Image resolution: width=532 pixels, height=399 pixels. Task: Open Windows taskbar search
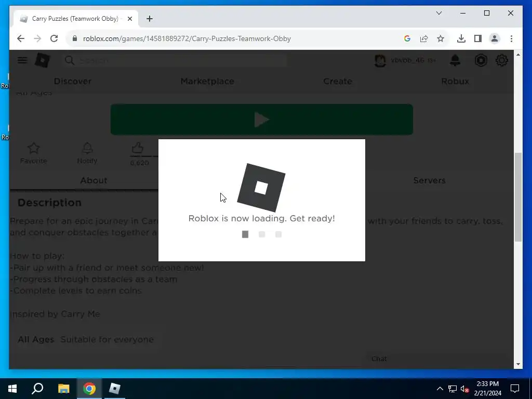point(37,389)
